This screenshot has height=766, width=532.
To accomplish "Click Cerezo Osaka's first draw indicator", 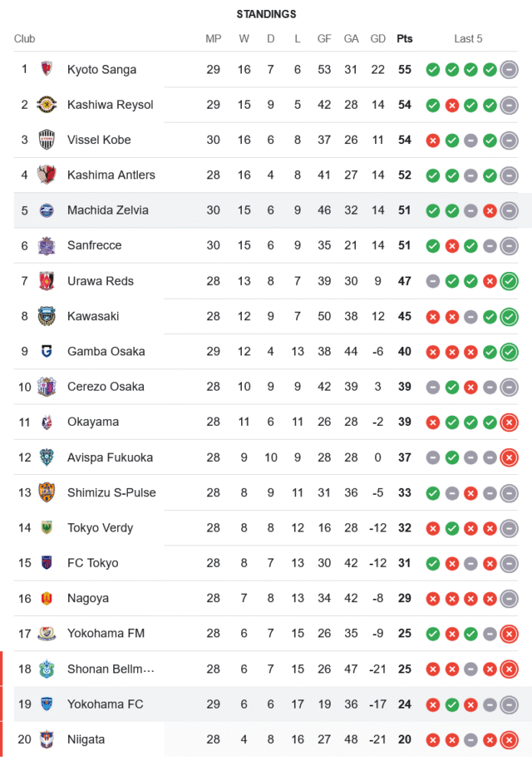I will pos(433,387).
